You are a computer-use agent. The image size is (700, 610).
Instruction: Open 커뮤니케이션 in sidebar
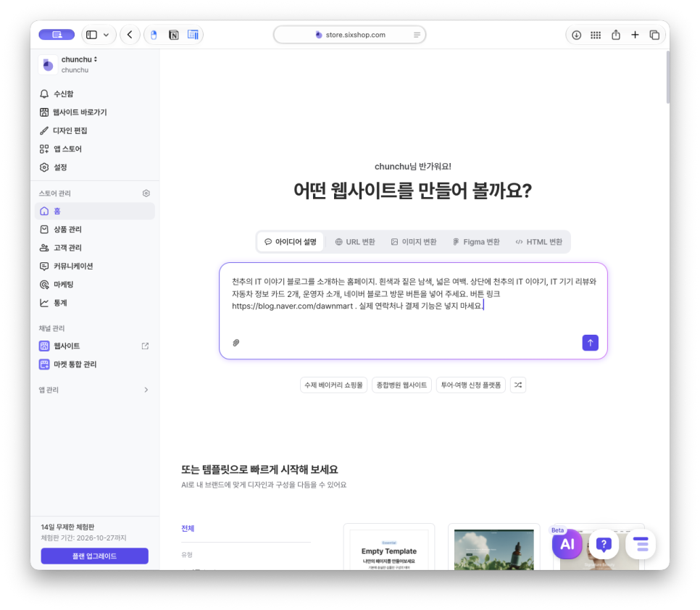pos(95,266)
